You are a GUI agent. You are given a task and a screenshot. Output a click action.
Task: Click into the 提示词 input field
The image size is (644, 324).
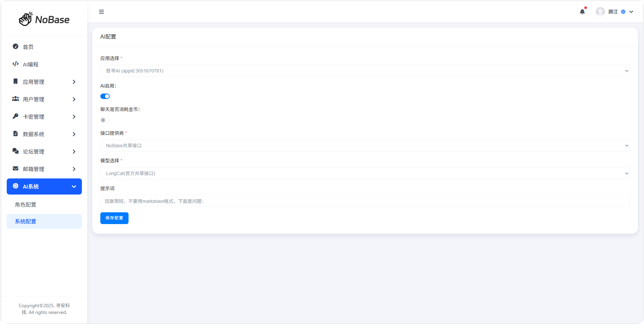[365, 201]
